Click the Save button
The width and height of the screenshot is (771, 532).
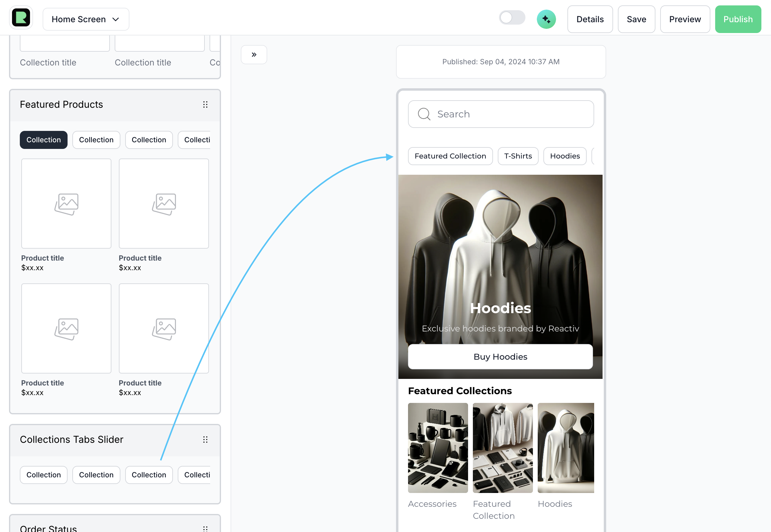coord(636,19)
